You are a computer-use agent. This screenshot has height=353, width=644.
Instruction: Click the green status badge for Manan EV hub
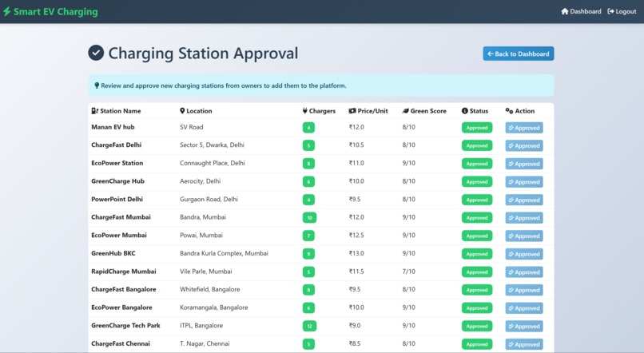(477, 128)
